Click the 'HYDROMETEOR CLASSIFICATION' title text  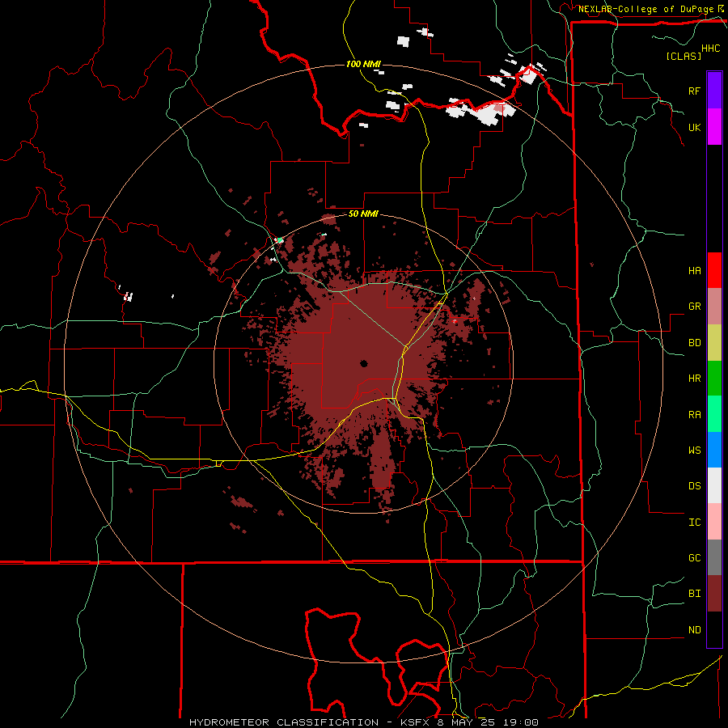pyautogui.click(x=284, y=722)
